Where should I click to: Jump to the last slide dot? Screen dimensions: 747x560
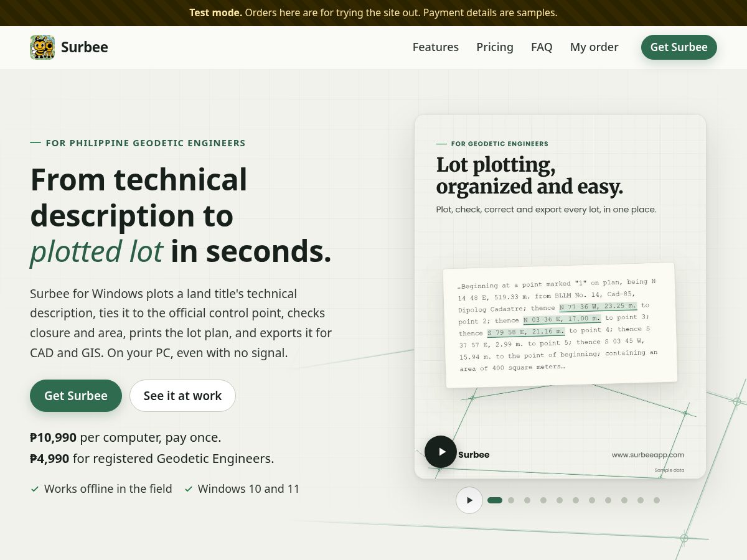click(x=657, y=500)
